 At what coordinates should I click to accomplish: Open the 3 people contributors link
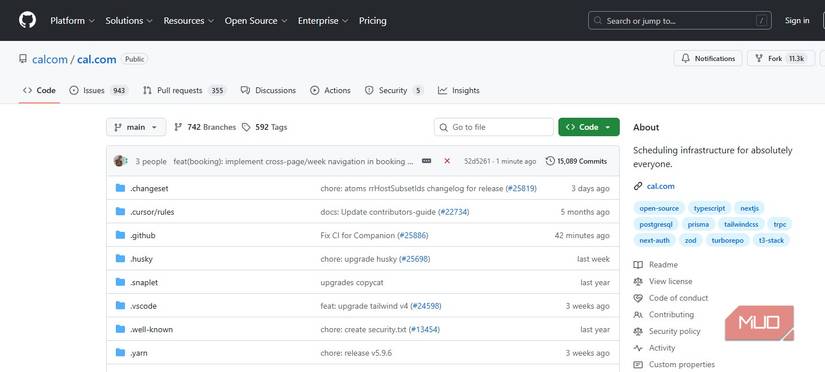(150, 162)
